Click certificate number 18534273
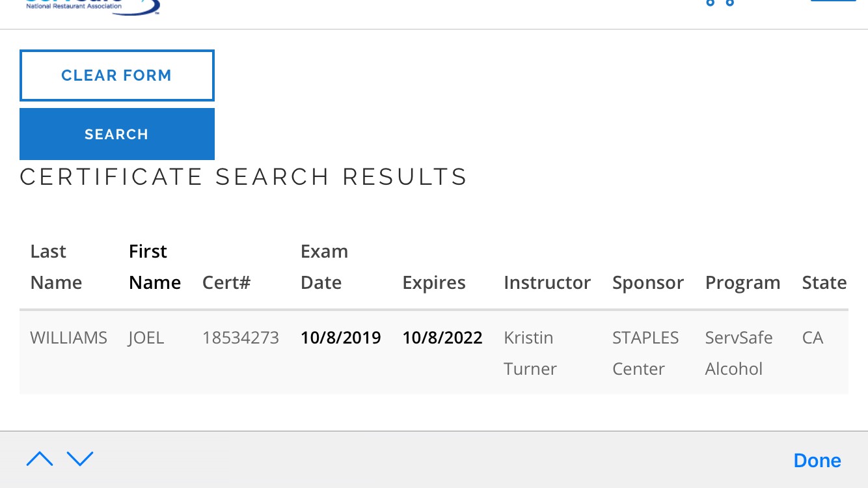 pos(241,338)
